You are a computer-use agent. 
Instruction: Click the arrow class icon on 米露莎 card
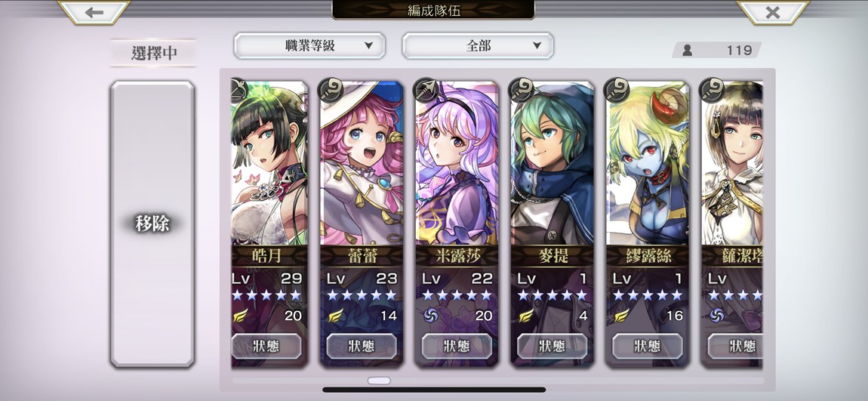coord(426,89)
